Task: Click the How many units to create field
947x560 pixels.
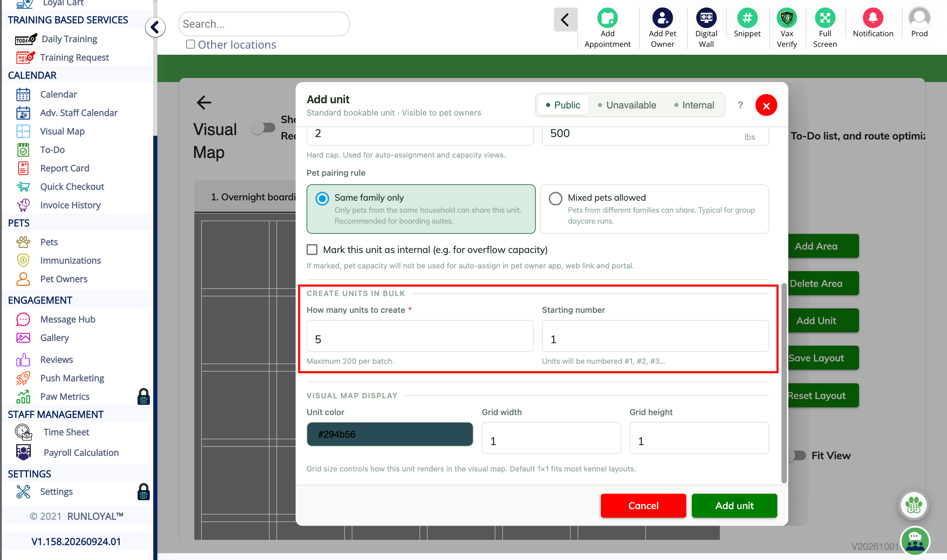Action: (419, 336)
